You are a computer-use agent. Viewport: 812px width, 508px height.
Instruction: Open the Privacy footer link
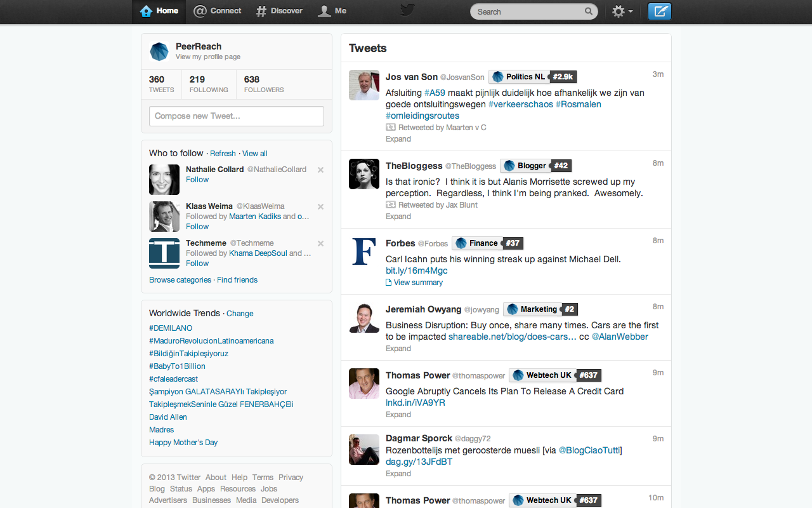pyautogui.click(x=291, y=478)
